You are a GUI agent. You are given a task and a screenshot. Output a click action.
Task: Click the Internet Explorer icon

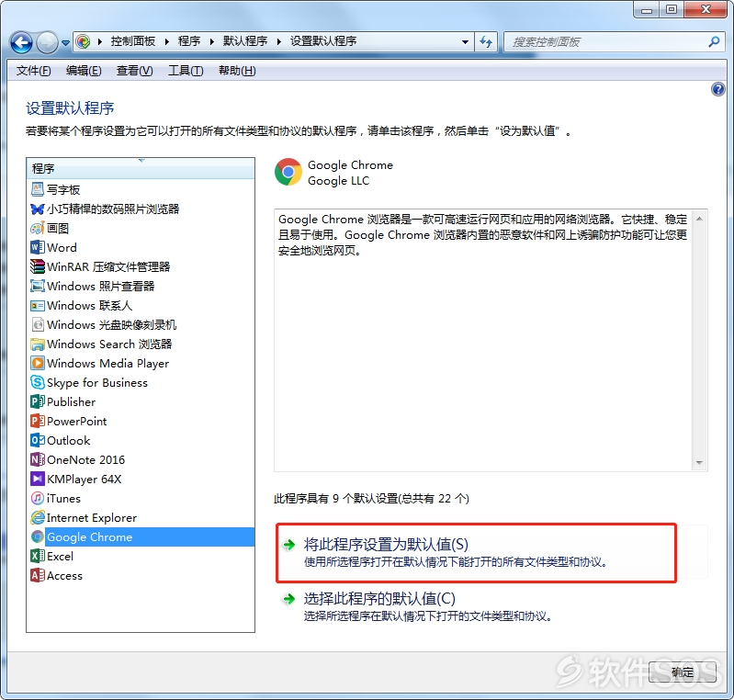click(38, 517)
